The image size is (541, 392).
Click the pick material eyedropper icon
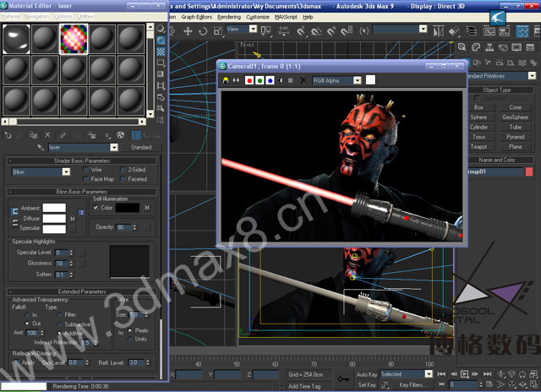tap(41, 147)
